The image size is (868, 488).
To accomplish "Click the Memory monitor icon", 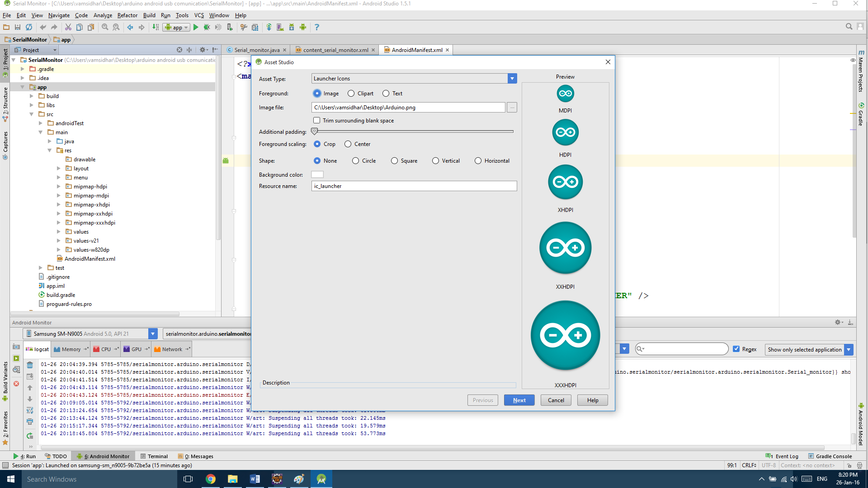I will (55, 349).
